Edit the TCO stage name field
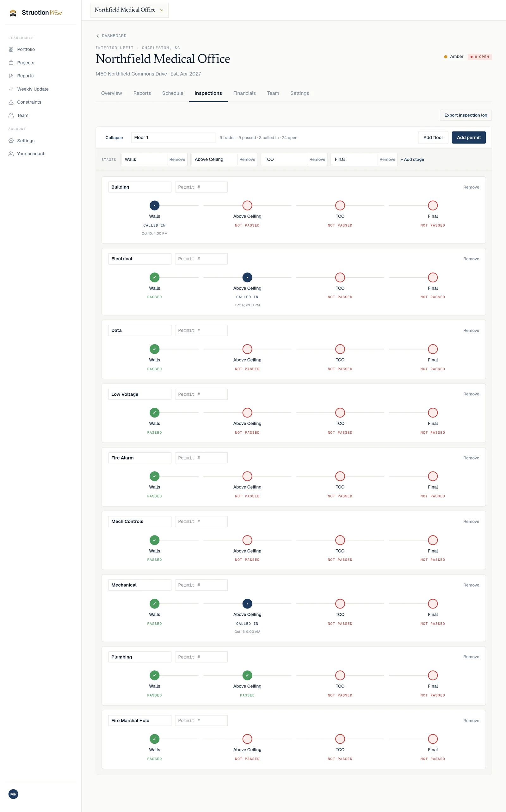Screen dimensions: 506x812 pos(284,159)
